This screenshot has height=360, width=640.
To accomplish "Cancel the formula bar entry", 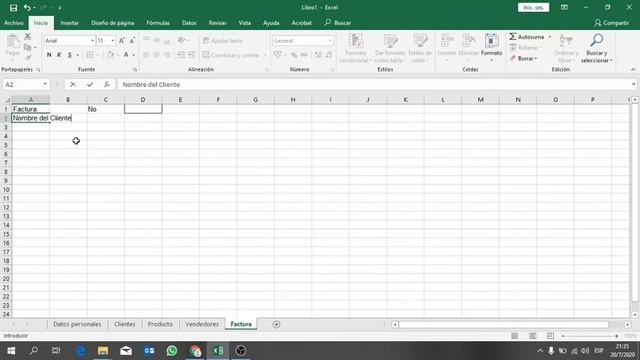I will coord(73,84).
